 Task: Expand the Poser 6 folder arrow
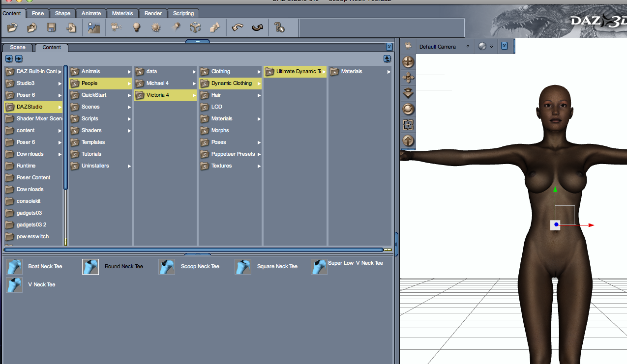60,95
